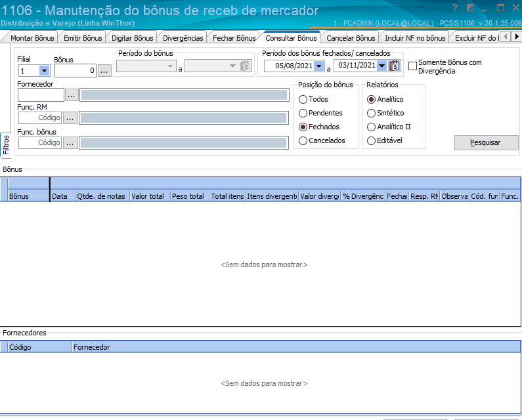The image size is (522, 420).
Task: Open Excluir NF do bônus tab
Action: click(x=477, y=38)
